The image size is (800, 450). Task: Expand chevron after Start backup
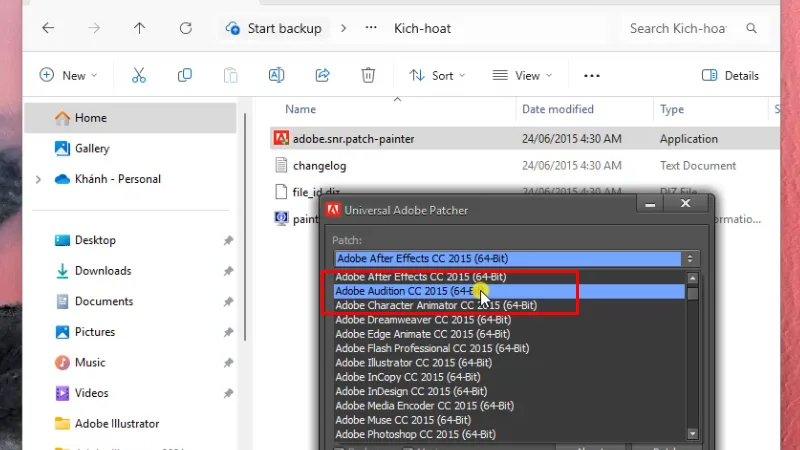(x=343, y=28)
